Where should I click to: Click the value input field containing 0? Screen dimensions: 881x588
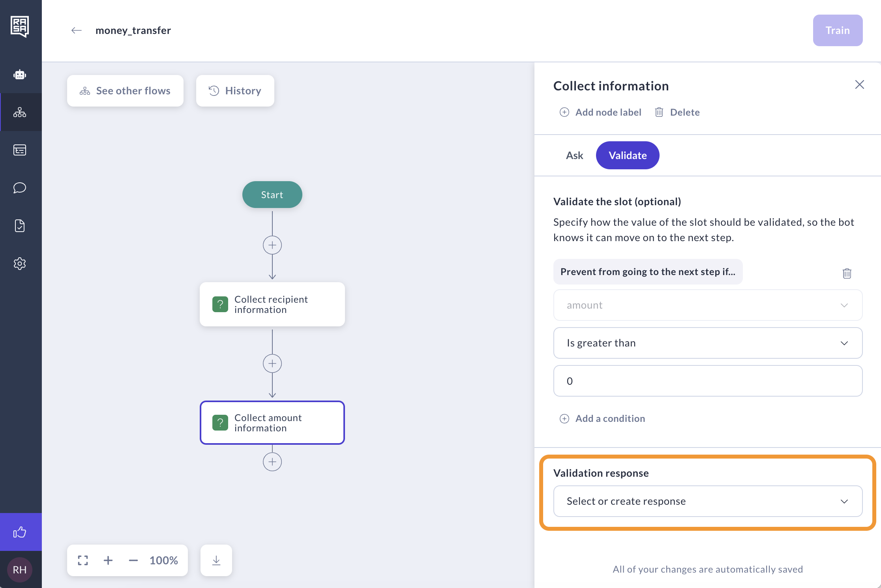coord(707,381)
